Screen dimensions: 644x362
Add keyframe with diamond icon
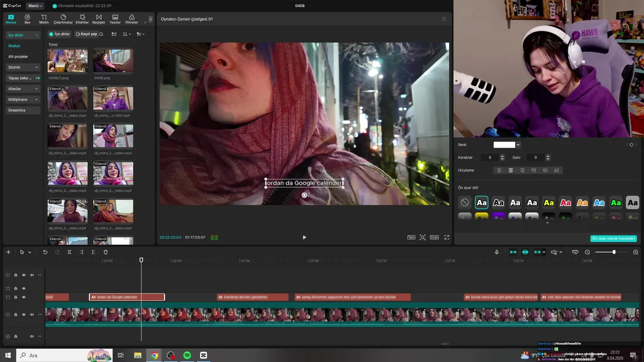[x=631, y=145]
